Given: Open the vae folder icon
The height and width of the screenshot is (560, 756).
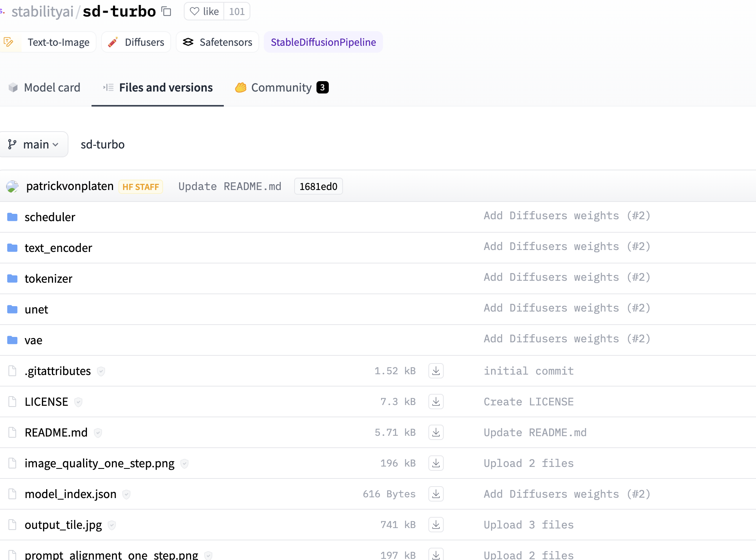Looking at the screenshot, I should pos(12,340).
